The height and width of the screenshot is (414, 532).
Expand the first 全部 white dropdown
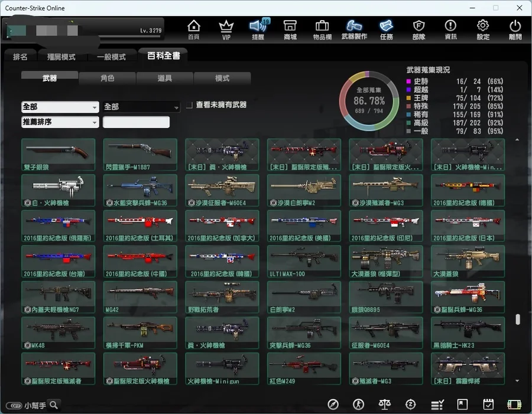point(60,107)
